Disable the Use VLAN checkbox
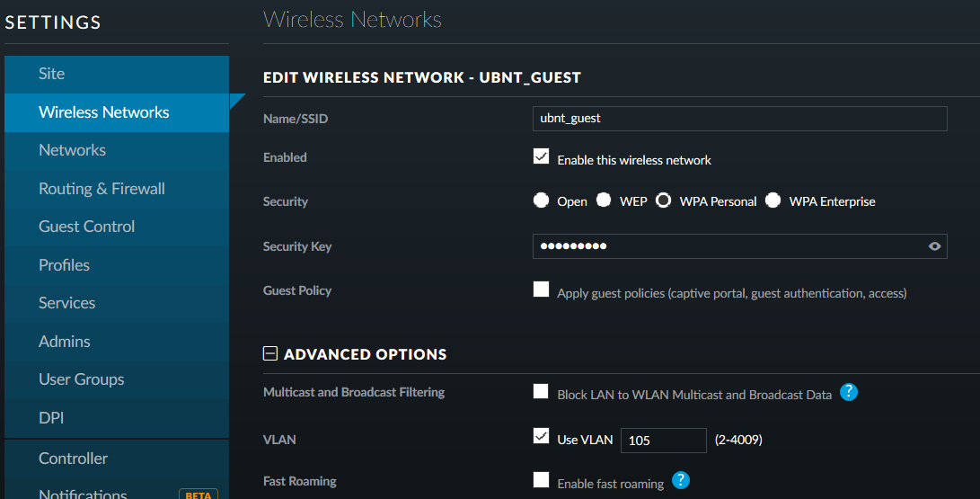This screenshot has height=499, width=980. (542, 436)
